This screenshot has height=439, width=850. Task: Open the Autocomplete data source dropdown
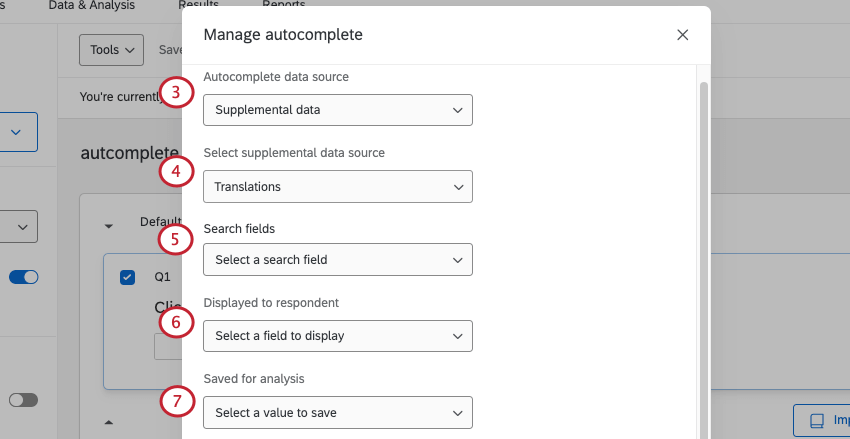point(337,110)
